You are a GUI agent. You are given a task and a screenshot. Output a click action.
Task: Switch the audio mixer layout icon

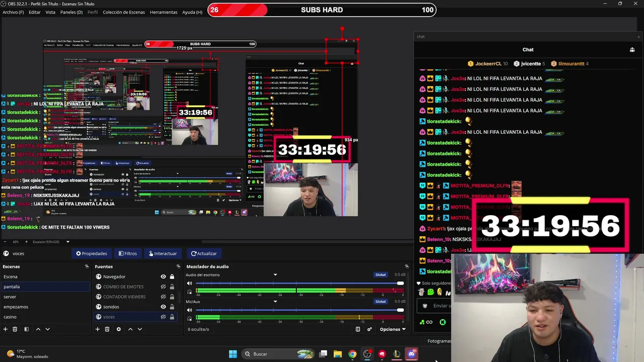click(358, 329)
